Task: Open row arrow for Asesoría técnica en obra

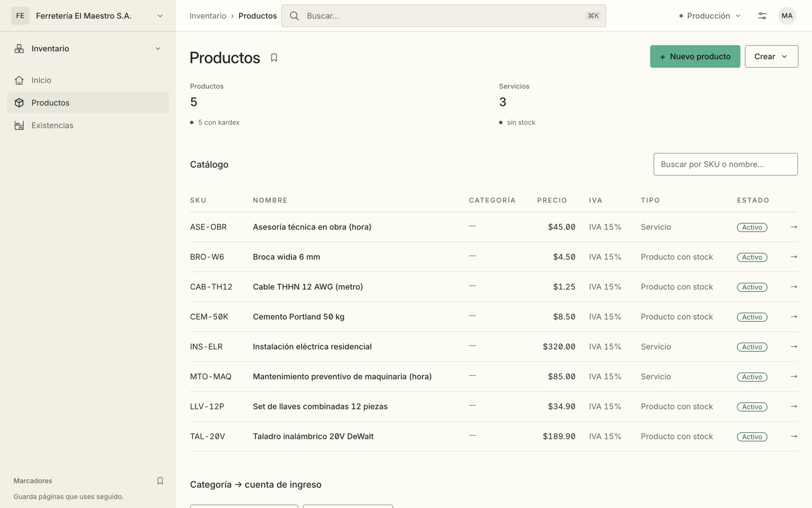Action: pyautogui.click(x=794, y=227)
